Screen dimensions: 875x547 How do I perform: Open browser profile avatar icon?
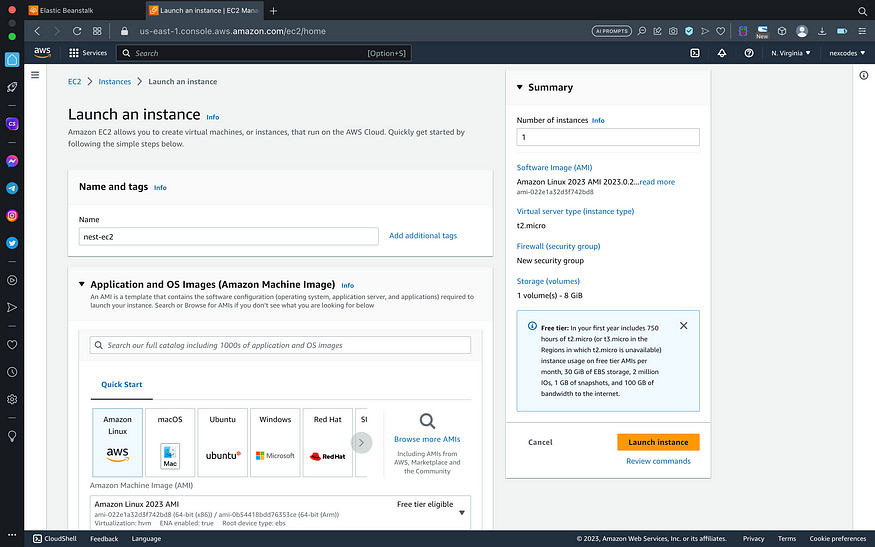[802, 31]
